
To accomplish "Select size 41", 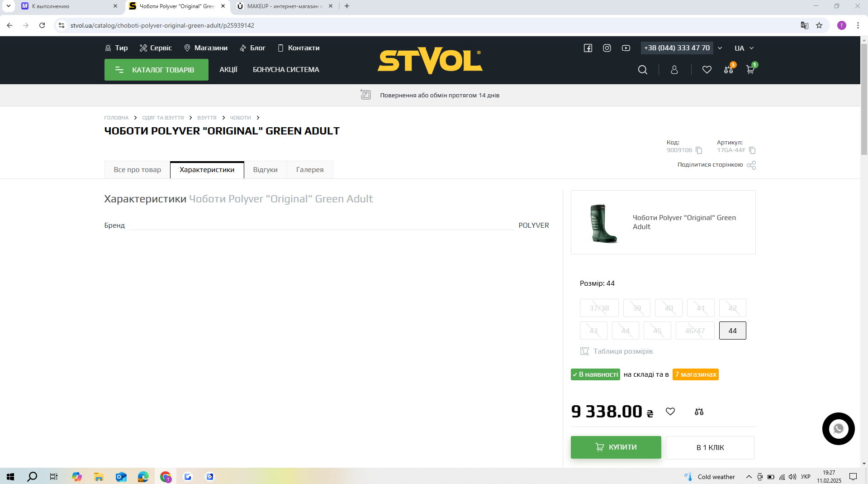I will [x=701, y=308].
